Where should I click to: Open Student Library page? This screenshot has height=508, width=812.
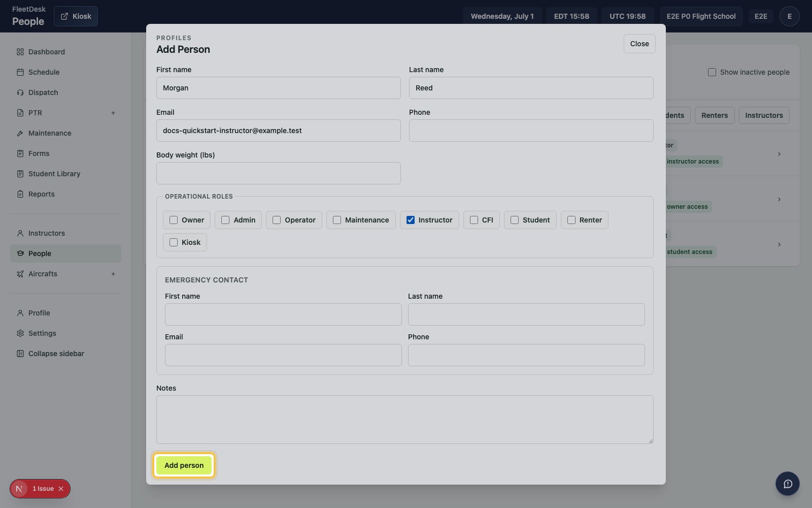coord(65,174)
